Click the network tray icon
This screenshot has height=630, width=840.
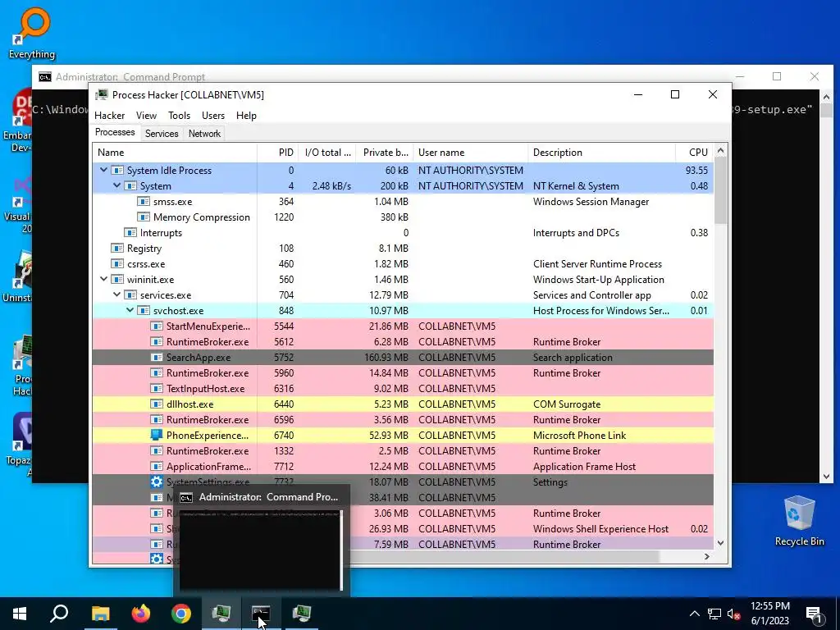714,614
